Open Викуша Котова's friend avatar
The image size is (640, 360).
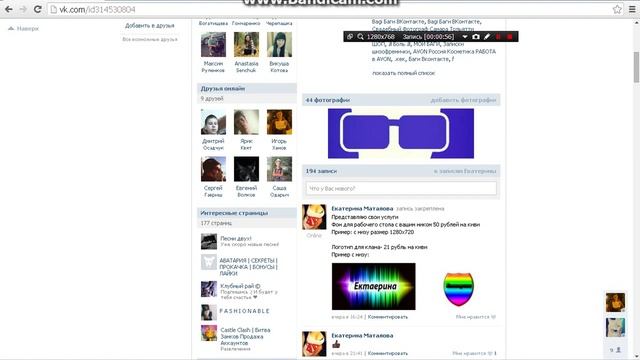coord(279,44)
